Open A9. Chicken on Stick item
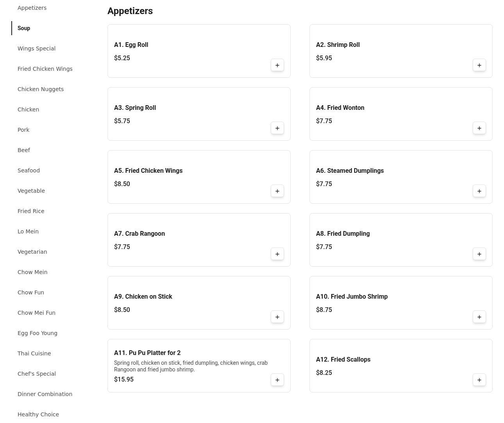 point(199,303)
